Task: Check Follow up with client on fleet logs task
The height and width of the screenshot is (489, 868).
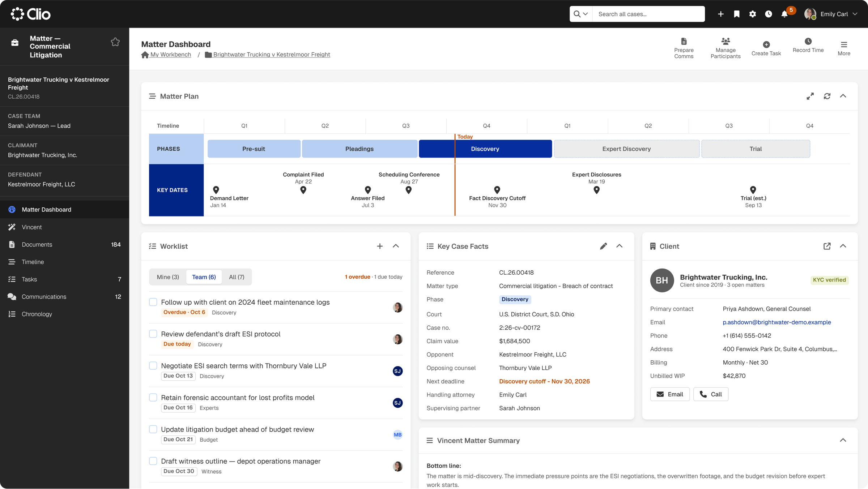Action: pos(153,302)
